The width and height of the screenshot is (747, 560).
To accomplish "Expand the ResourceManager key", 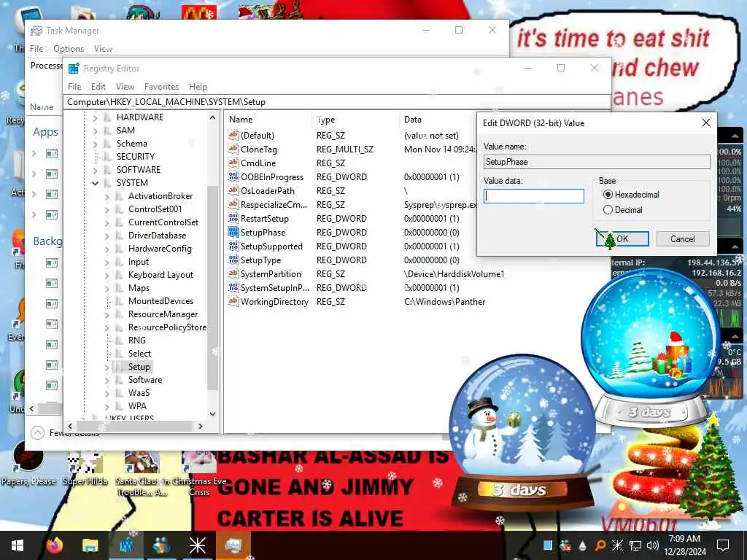I will pyautogui.click(x=107, y=314).
